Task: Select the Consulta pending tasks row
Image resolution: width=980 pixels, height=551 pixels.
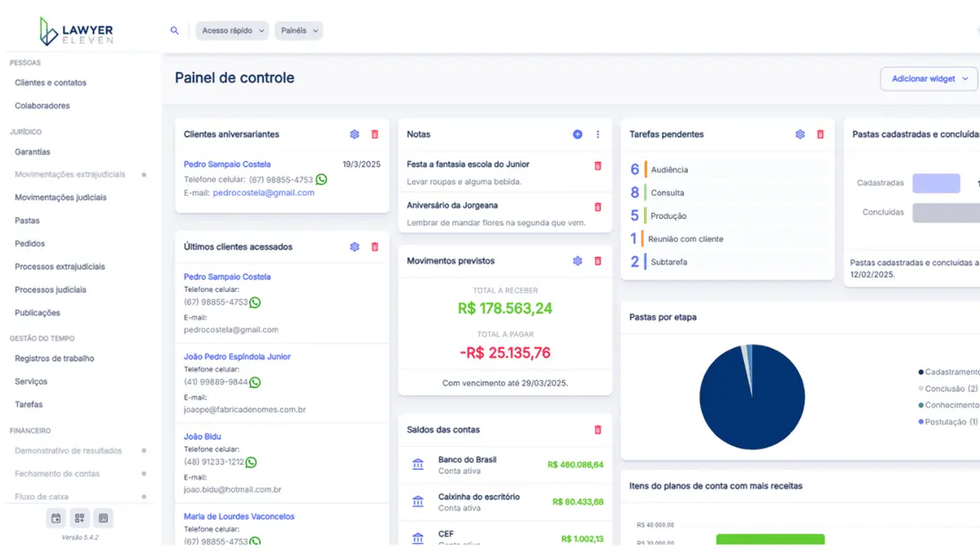Action: [727, 192]
